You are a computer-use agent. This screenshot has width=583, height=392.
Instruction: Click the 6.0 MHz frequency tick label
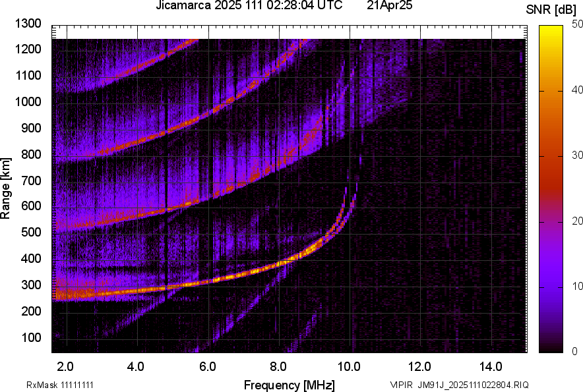(x=207, y=367)
